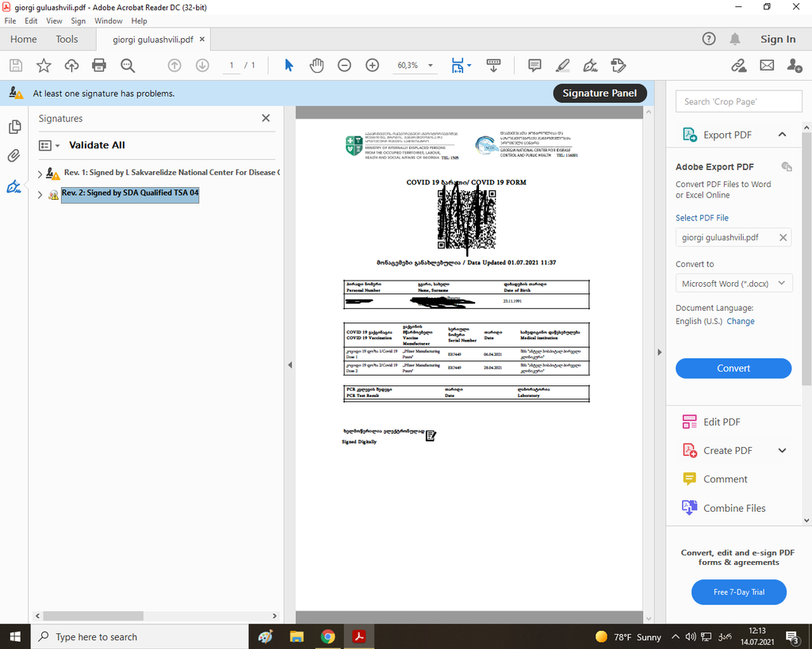The width and height of the screenshot is (812, 649).
Task: Activate the Selection arrow tool
Action: pyautogui.click(x=289, y=65)
